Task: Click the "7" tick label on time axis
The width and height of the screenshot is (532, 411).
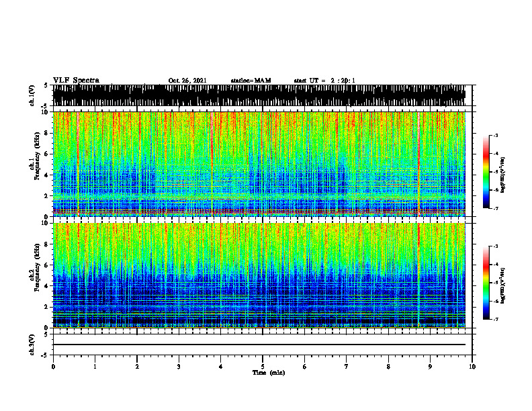Action: click(x=347, y=367)
